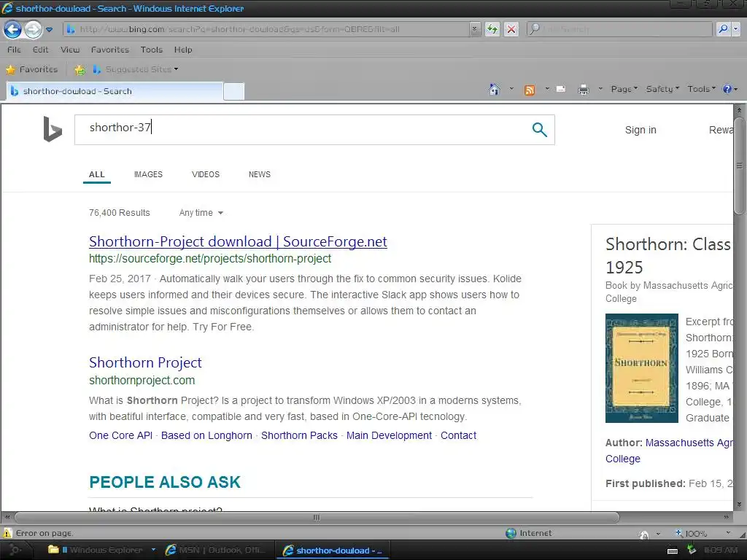Open the Edit menu
This screenshot has width=747, height=560.
point(41,50)
